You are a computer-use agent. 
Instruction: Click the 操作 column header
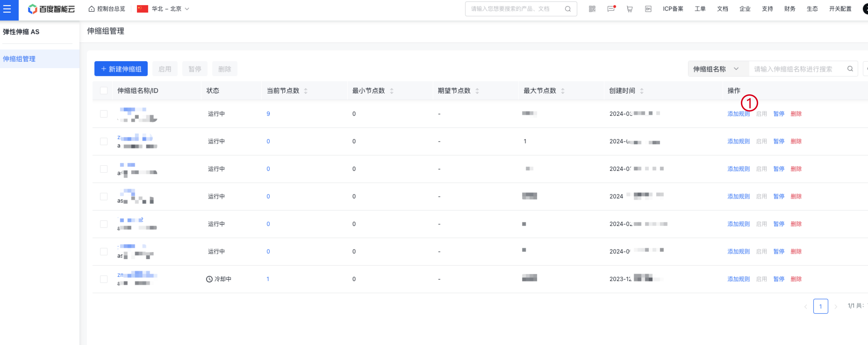(734, 91)
